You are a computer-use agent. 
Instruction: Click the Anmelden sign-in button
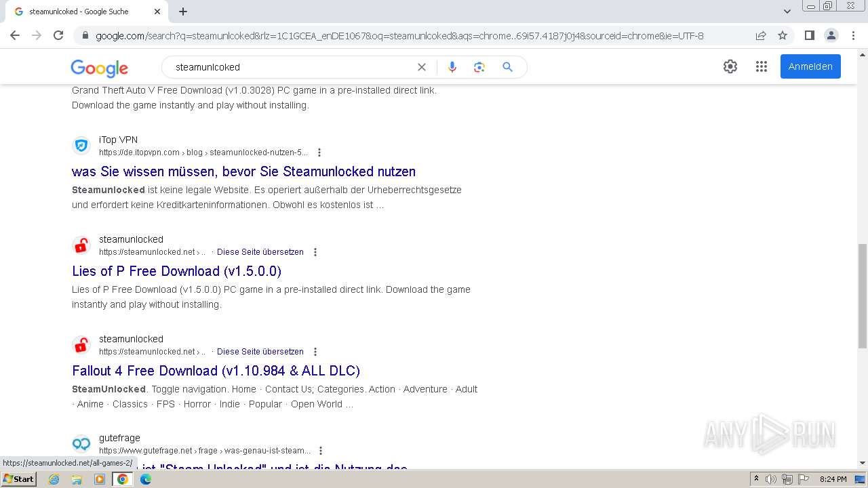point(810,66)
